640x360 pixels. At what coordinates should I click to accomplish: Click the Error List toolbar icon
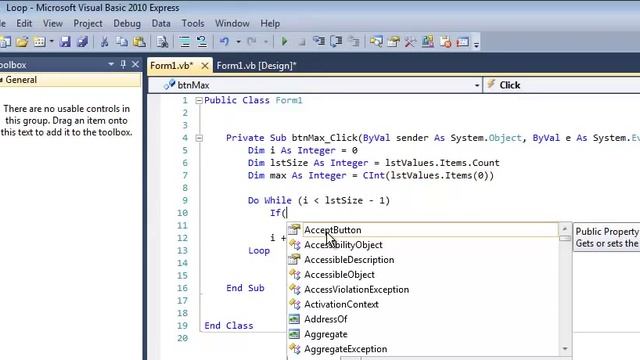pos(445,42)
